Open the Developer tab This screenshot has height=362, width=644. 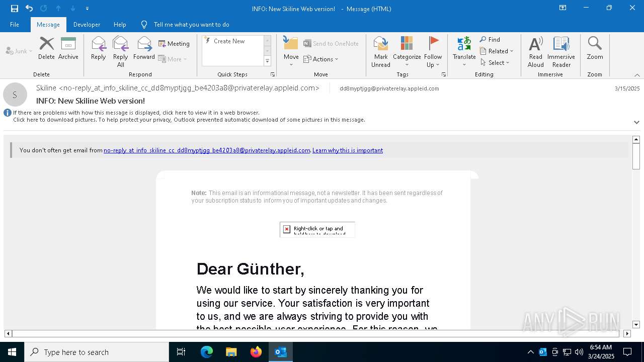[x=87, y=25]
